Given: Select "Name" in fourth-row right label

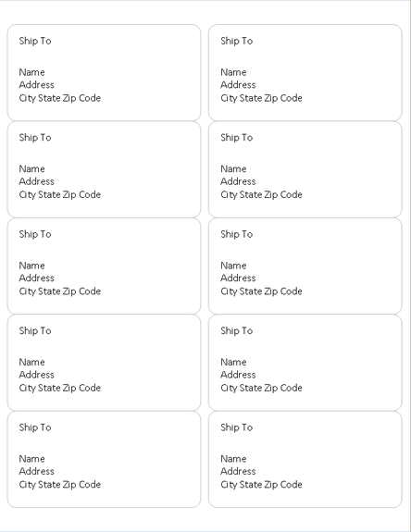Looking at the screenshot, I should tap(233, 363).
